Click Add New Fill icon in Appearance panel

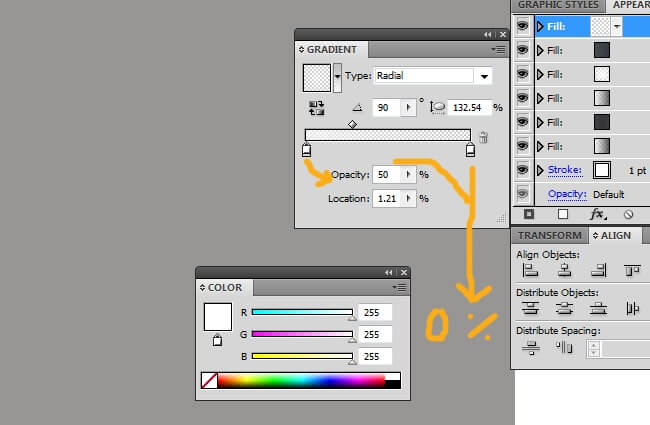point(563,214)
